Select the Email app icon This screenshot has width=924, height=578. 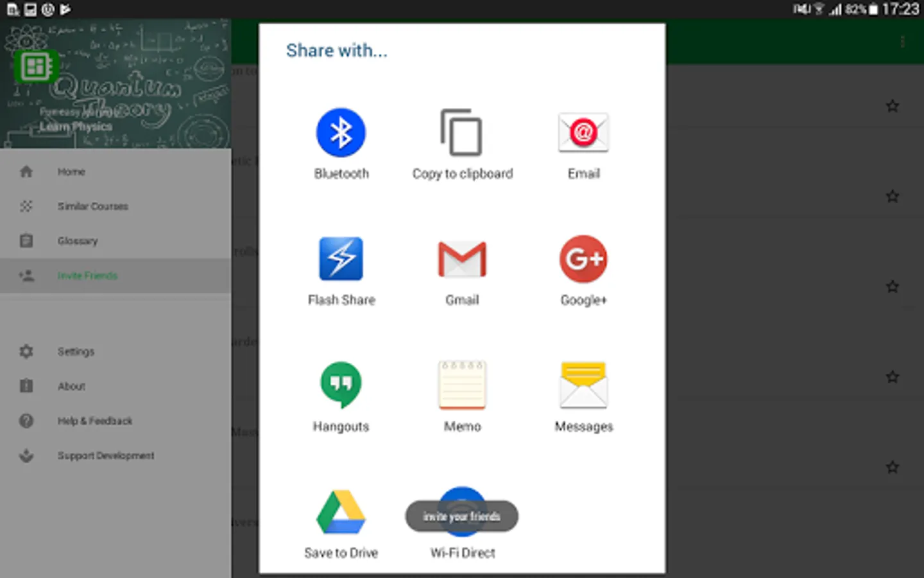coord(583,133)
